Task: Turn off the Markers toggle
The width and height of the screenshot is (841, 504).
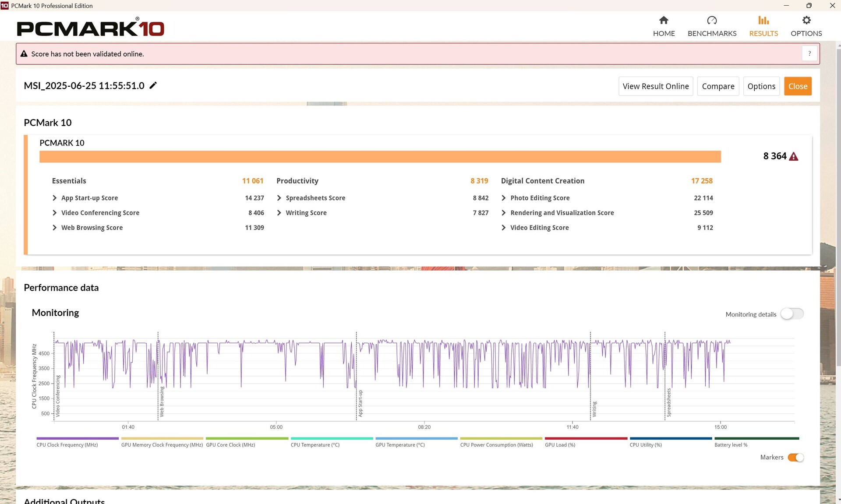Action: 795,457
